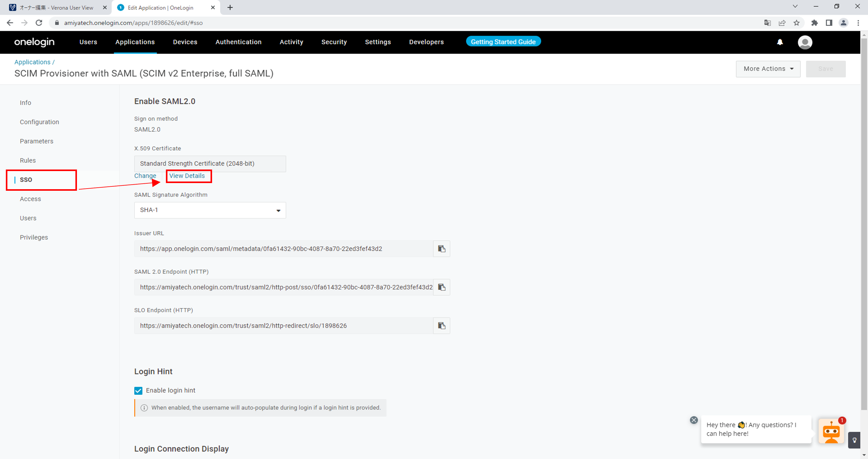Open the Chrome profile icon
The height and width of the screenshot is (459, 868).
point(843,23)
